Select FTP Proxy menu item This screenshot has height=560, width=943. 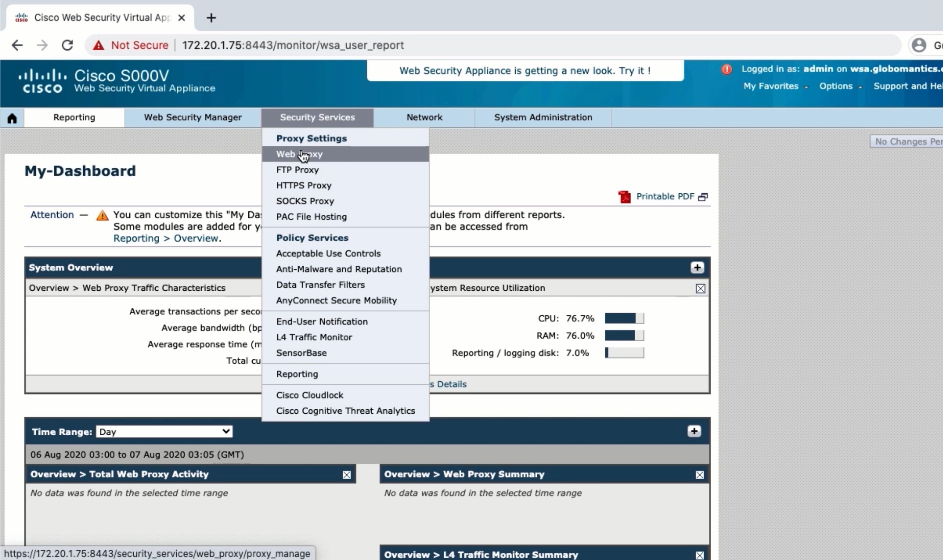point(345,170)
